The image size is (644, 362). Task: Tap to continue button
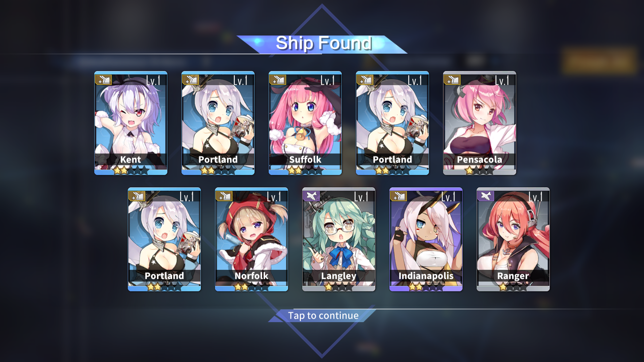coord(323,316)
